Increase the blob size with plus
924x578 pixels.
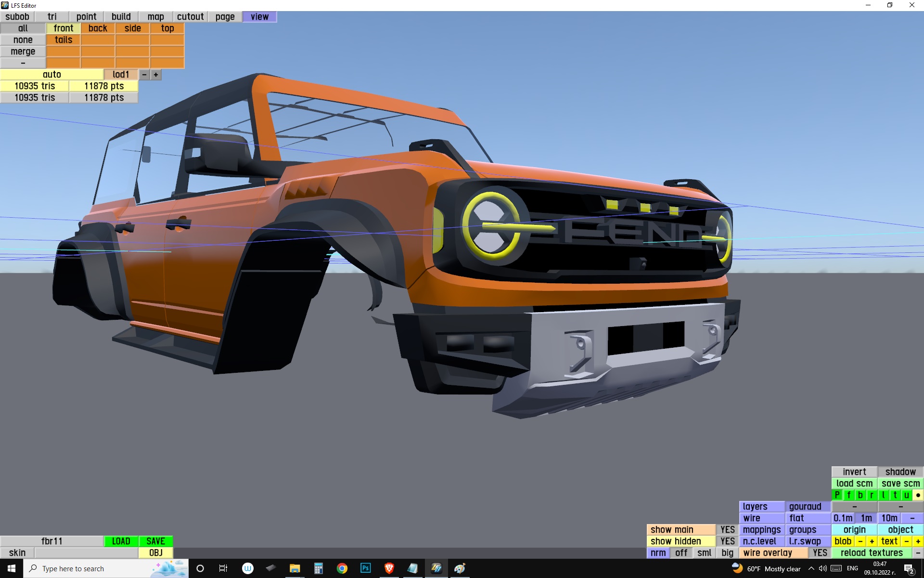872,541
